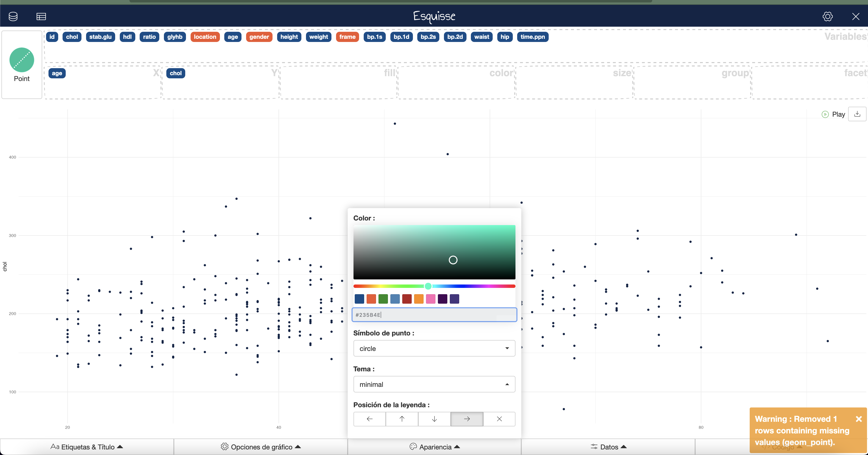Screen dimensions: 868x455
Task: Set legend position to left arrow
Action: click(x=370, y=419)
